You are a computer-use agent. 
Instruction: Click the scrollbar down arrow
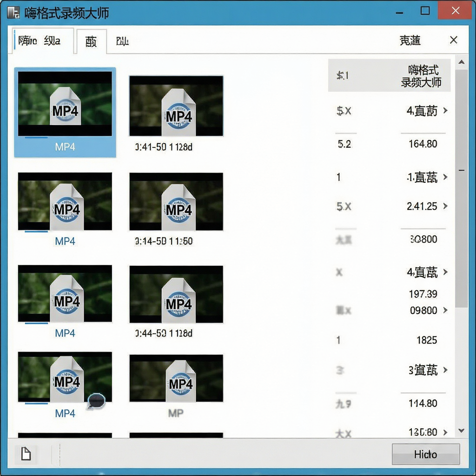coord(462,430)
